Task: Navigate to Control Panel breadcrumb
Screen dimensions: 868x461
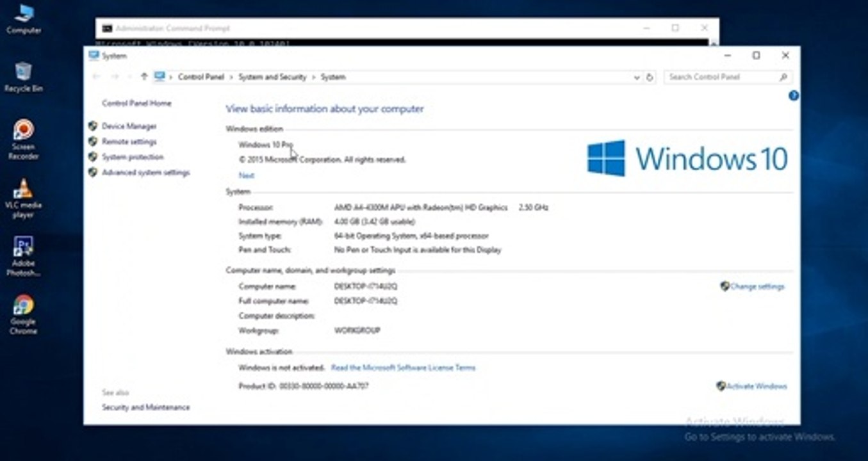Action: pos(201,77)
